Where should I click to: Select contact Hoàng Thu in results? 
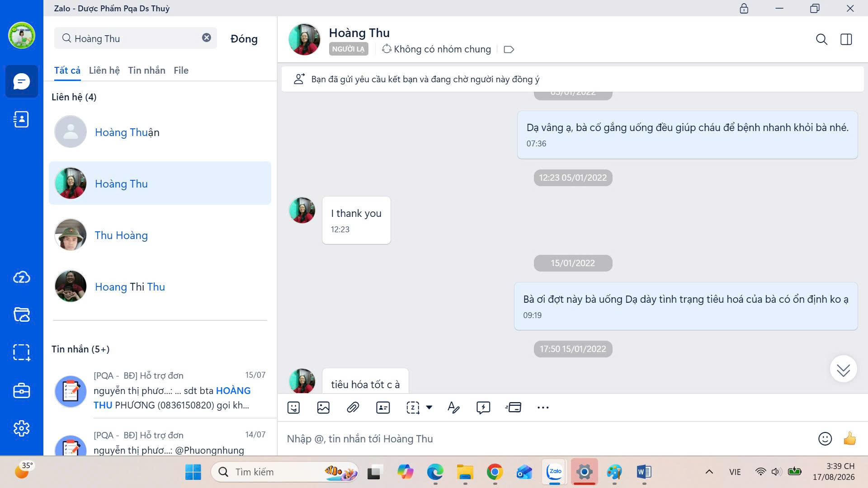[160, 183]
